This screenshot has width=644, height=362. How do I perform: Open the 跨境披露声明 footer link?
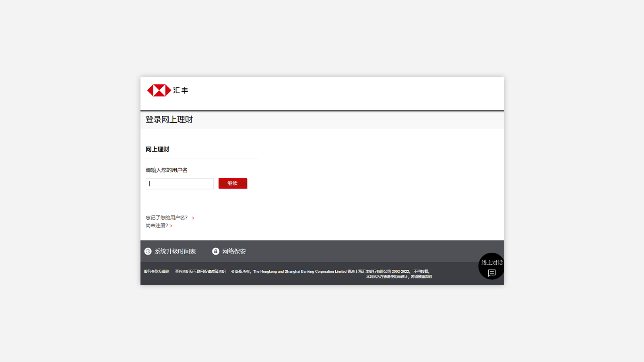(421, 277)
